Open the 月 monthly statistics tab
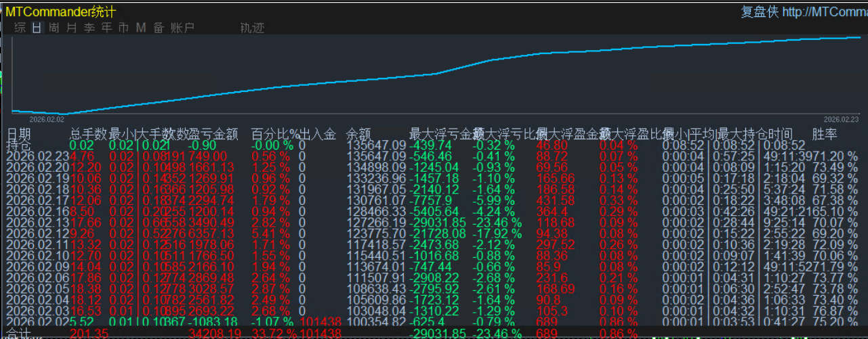 click(71, 28)
